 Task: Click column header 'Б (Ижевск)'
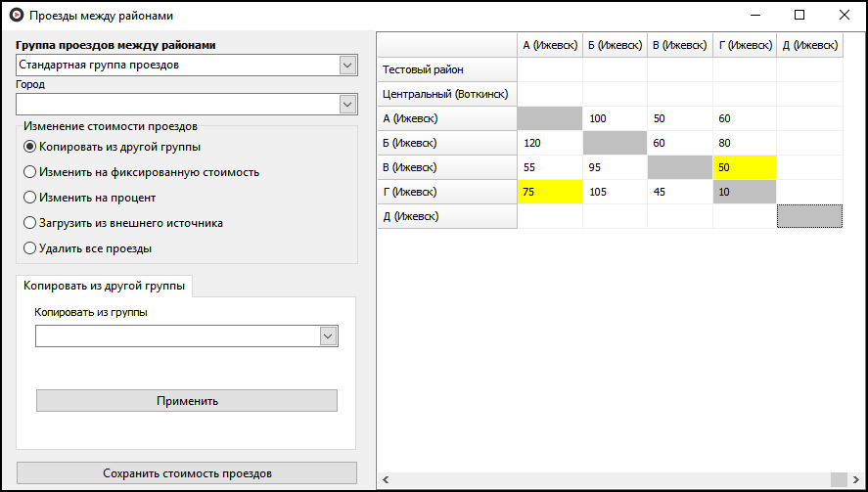[x=614, y=45]
